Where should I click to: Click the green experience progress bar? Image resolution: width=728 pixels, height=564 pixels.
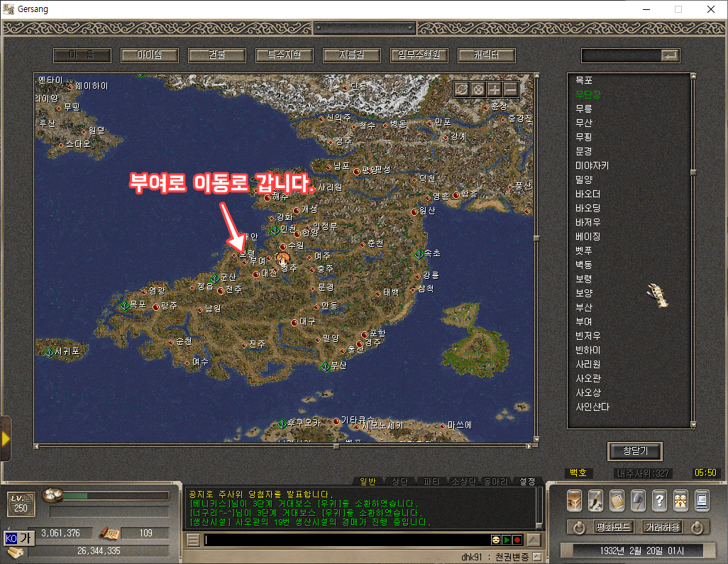[75, 496]
